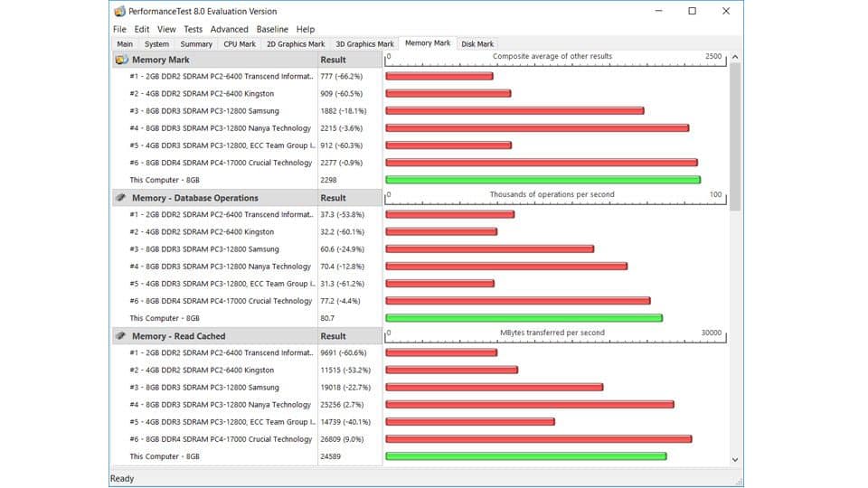
Task: Select result value 32.2 (-60.1%)
Action: point(342,232)
